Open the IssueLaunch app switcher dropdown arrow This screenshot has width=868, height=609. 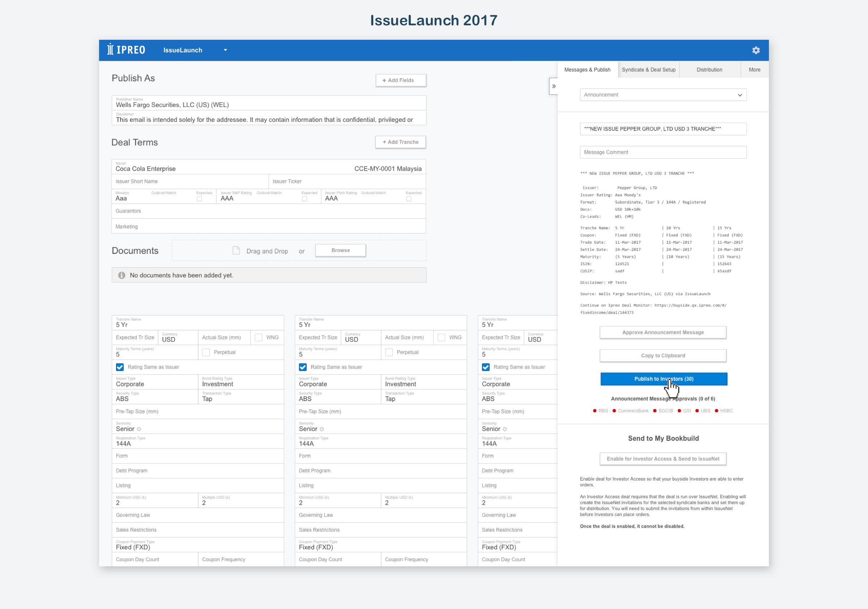pyautogui.click(x=225, y=50)
